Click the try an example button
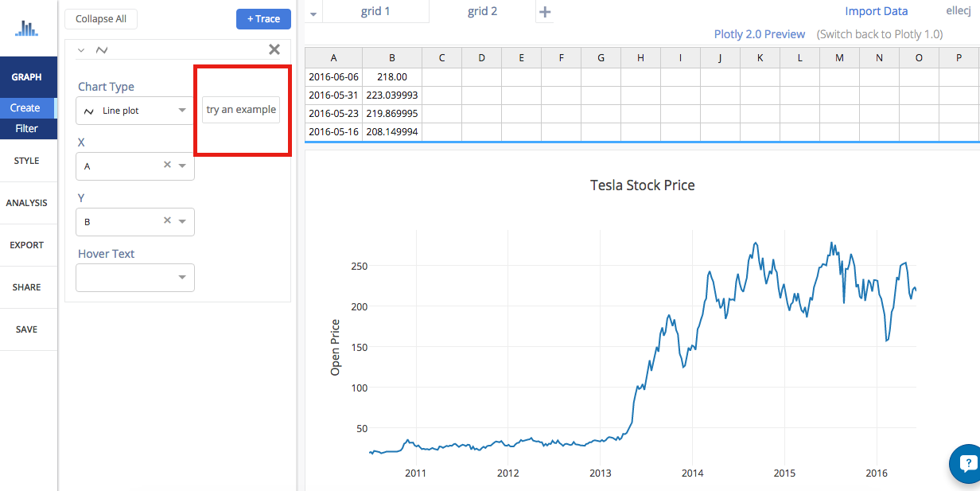Viewport: 980px width, 491px height. tap(241, 110)
